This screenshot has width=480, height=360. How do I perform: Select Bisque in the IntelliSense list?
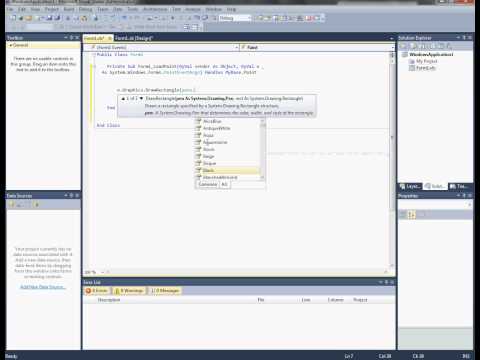click(x=227, y=163)
